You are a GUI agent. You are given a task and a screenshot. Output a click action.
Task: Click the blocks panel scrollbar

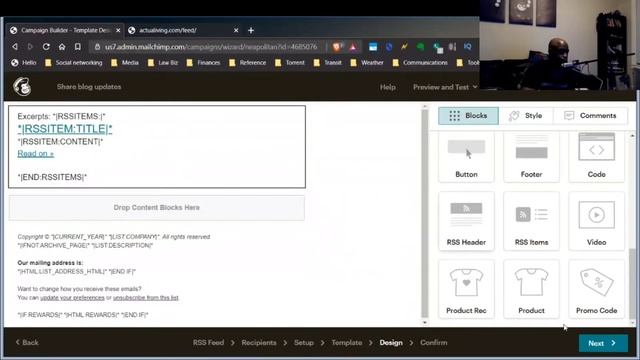(632, 284)
